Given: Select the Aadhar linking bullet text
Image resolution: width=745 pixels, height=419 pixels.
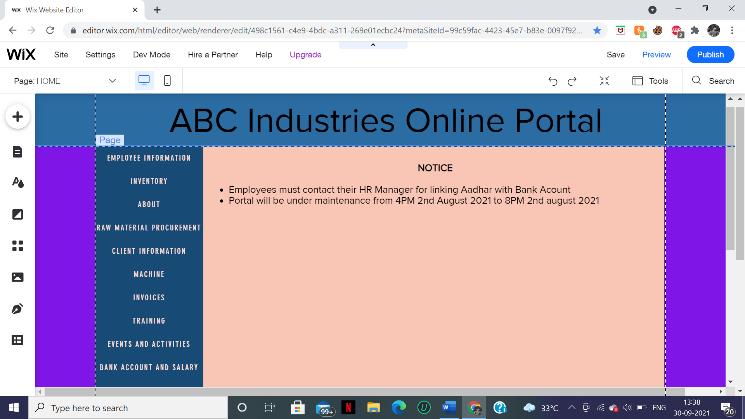Looking at the screenshot, I should tap(399, 190).
